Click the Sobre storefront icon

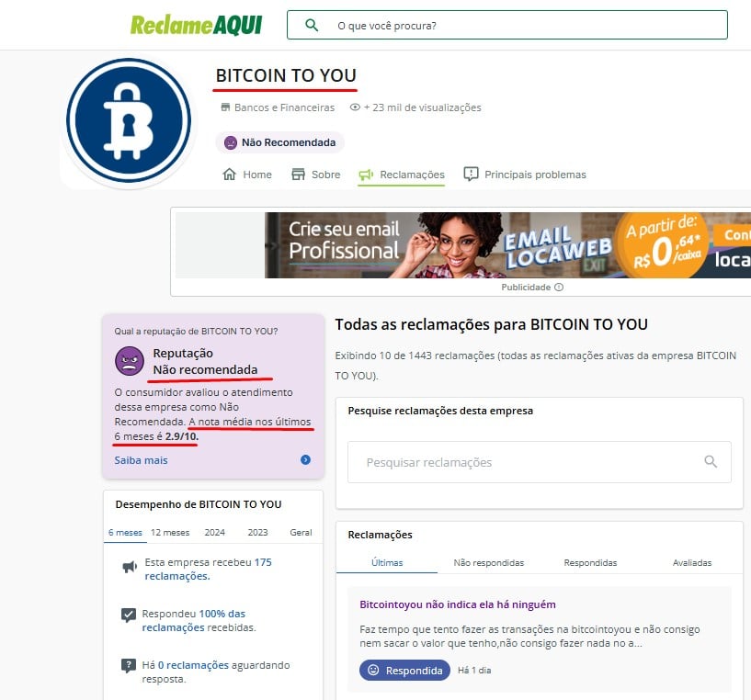298,175
